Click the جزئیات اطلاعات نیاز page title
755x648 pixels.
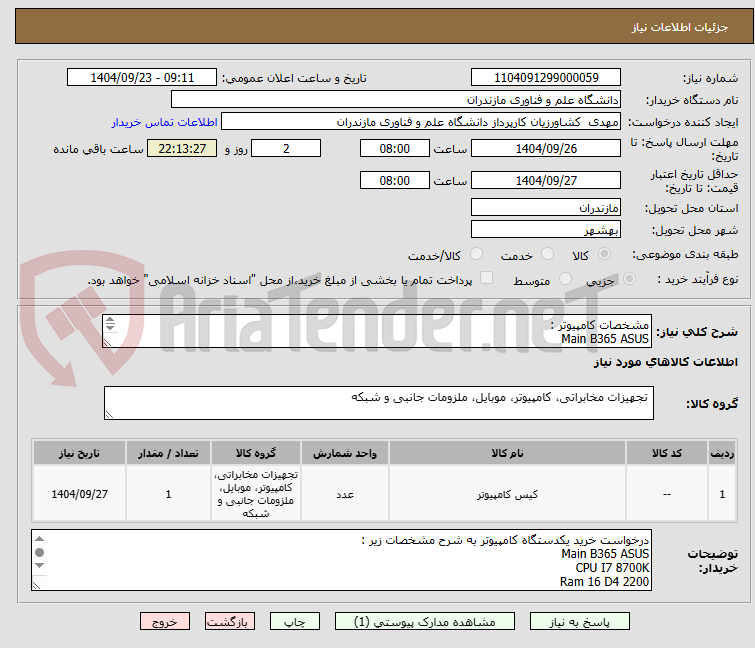679,27
